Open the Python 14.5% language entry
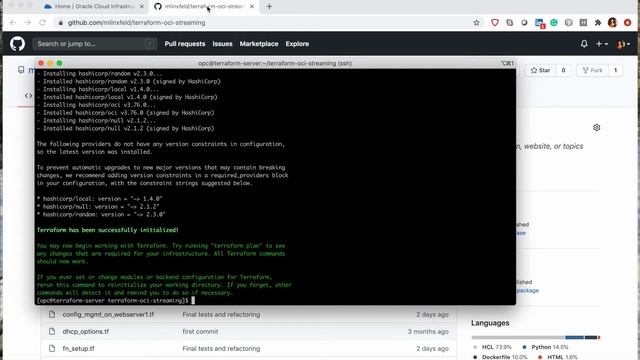The height and width of the screenshot is (360, 640). pyautogui.click(x=545, y=347)
